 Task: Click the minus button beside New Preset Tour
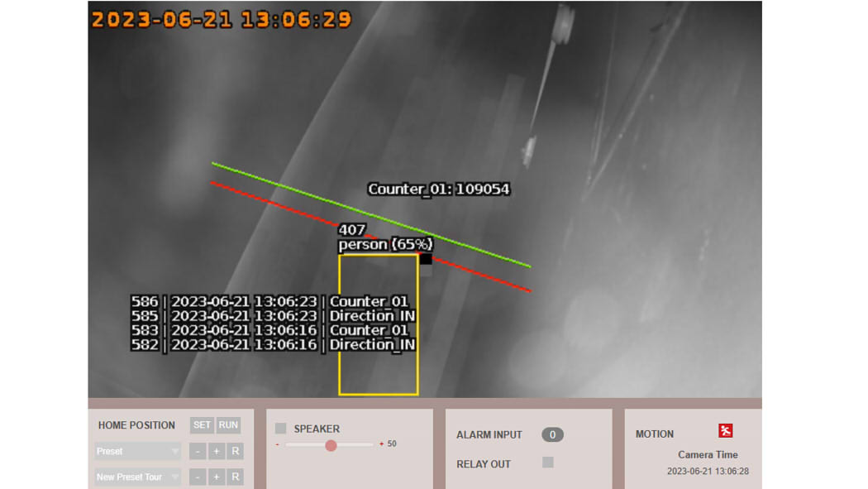point(198,477)
